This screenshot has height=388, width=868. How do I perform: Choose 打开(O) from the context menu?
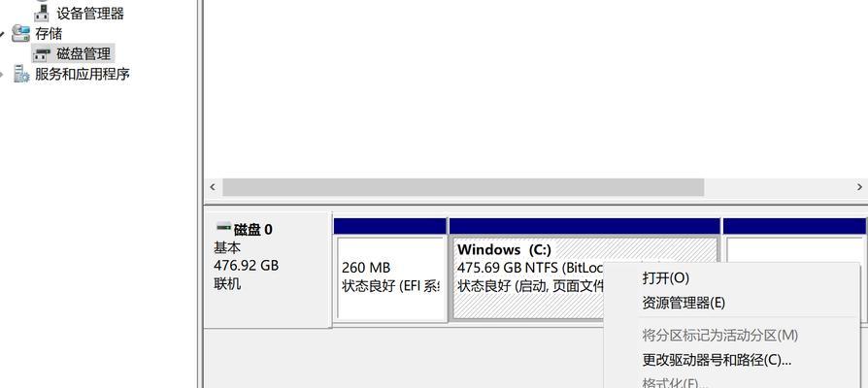point(666,278)
